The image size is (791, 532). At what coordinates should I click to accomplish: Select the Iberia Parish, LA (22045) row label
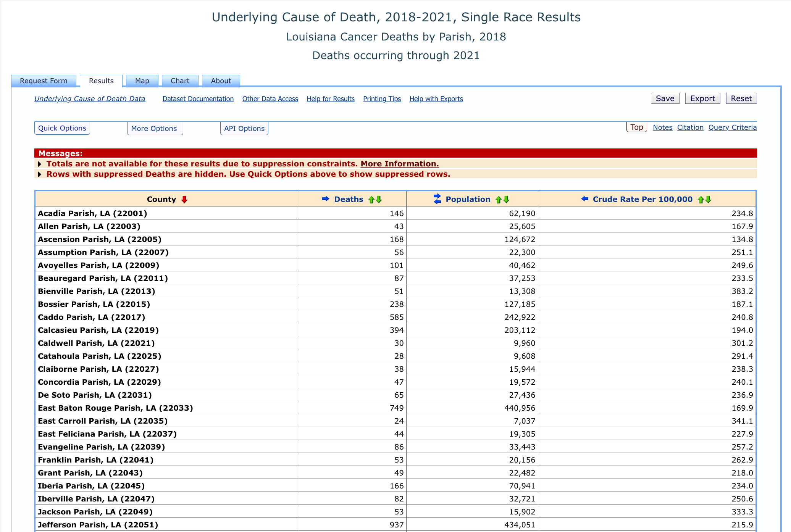point(91,486)
